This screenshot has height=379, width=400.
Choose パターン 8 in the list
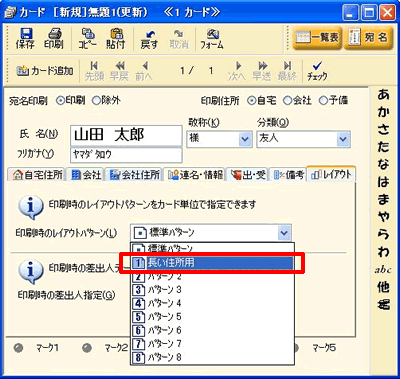(212, 357)
